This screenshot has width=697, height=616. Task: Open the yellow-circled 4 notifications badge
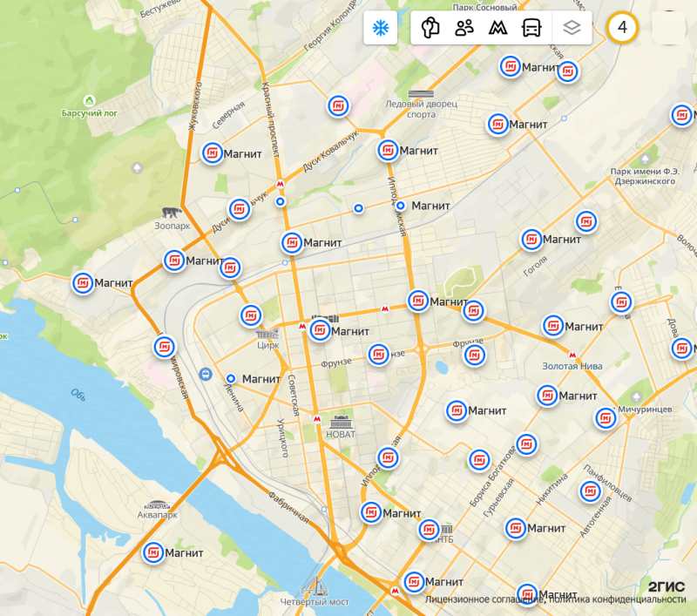point(622,28)
